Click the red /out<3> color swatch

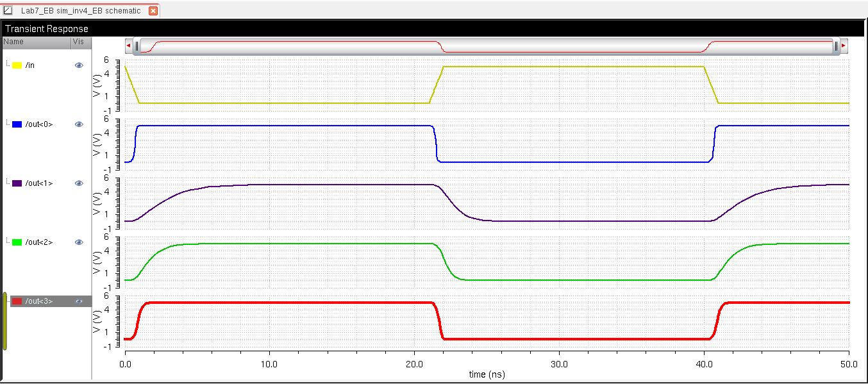click(x=17, y=301)
